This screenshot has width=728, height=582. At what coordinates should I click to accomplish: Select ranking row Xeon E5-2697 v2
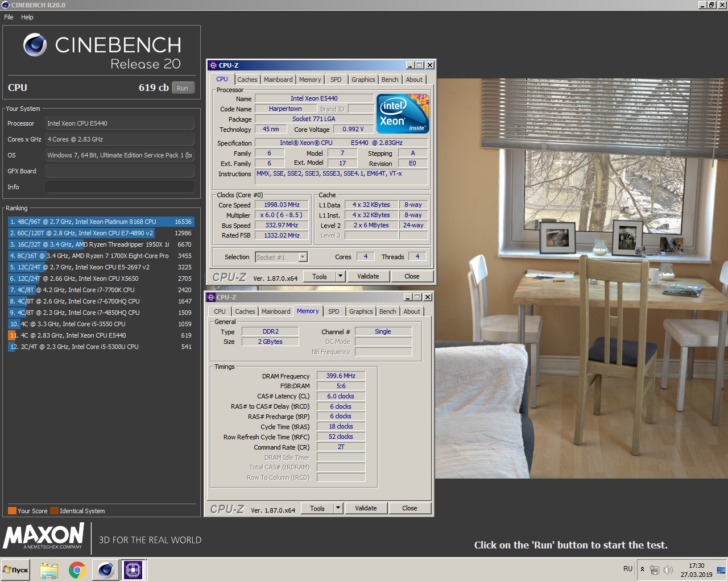click(x=101, y=267)
